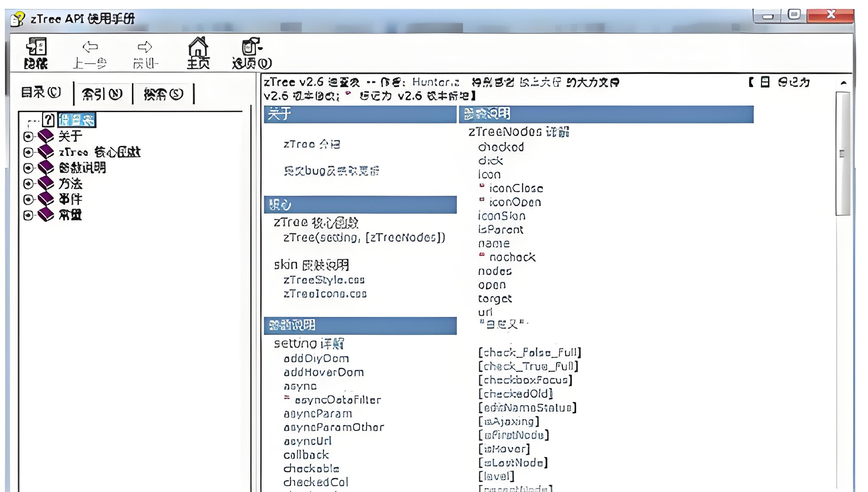Viewport: 868px width, 492px height.
Task: Select the 关于 tree item
Action: (71, 136)
